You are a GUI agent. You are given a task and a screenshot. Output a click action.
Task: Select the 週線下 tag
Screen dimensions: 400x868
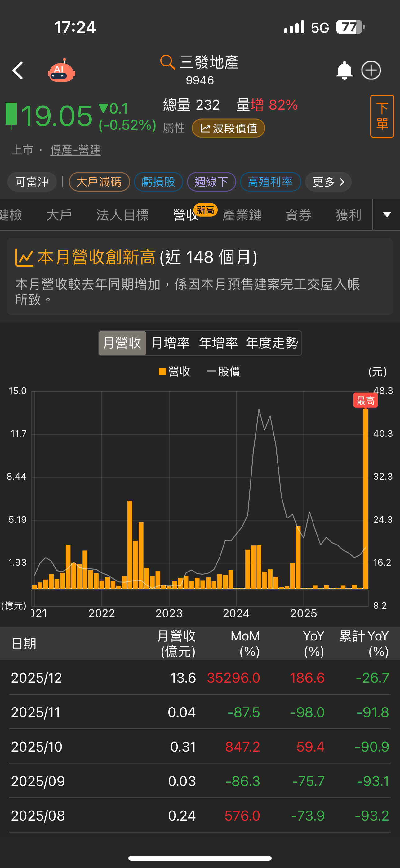(x=211, y=182)
